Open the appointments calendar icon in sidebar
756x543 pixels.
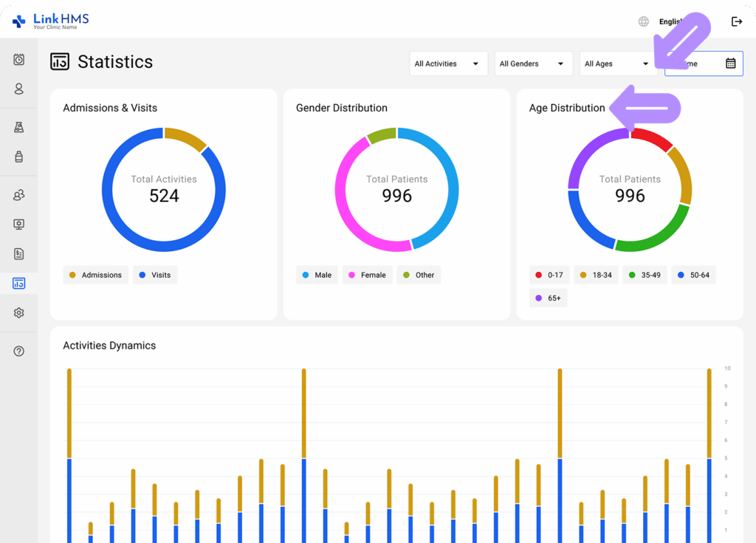click(18, 59)
